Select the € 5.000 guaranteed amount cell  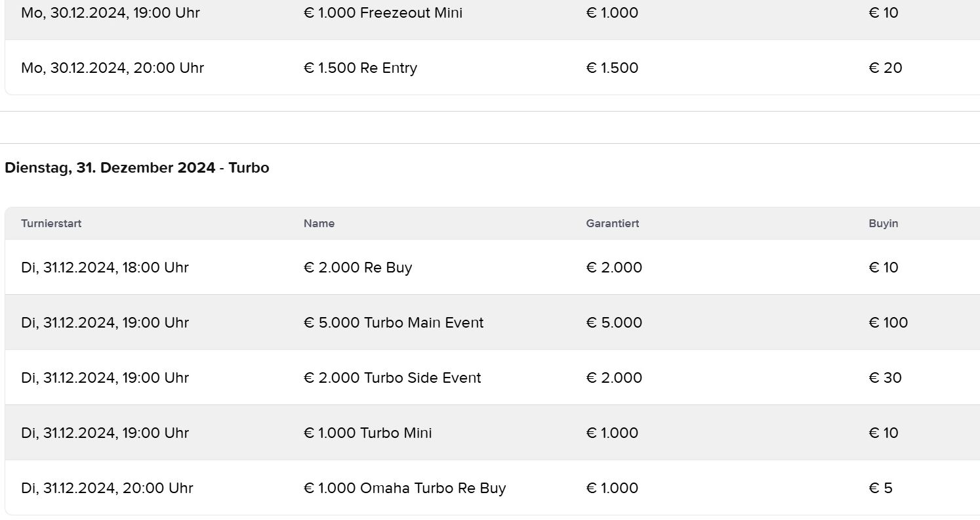coord(614,322)
